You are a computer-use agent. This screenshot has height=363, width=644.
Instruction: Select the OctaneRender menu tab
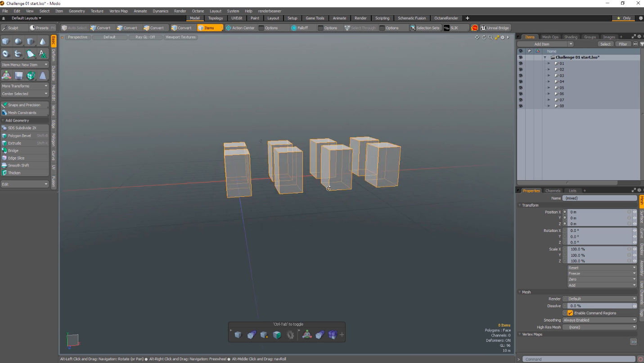pos(446,18)
